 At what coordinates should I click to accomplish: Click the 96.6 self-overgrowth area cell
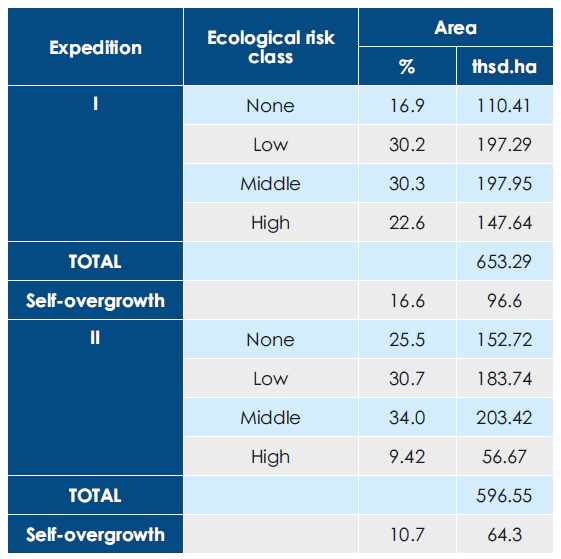click(505, 301)
